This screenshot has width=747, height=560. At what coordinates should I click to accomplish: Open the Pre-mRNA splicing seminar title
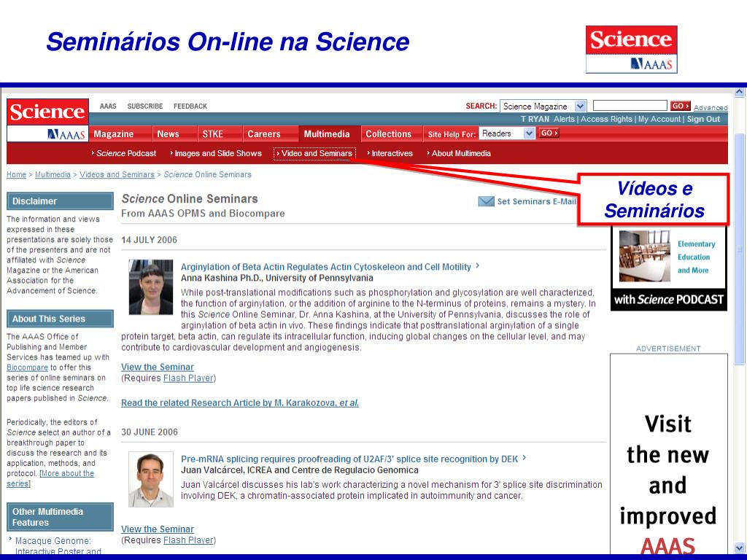tap(349, 459)
